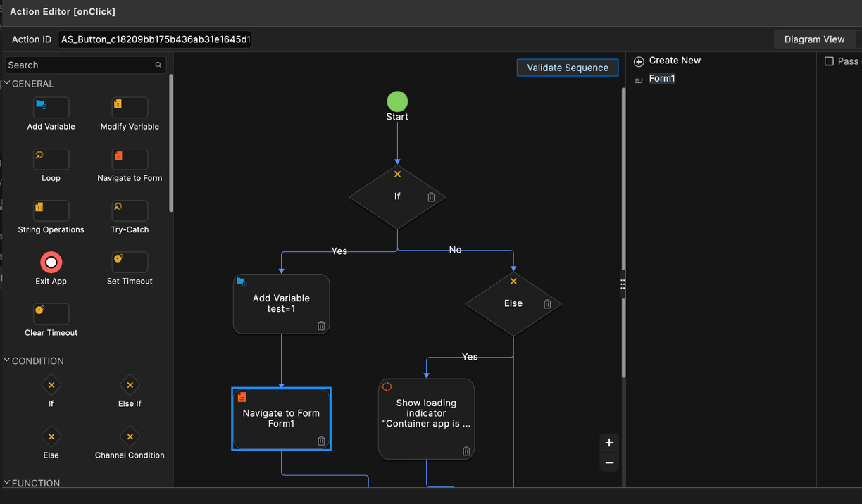This screenshot has height=504, width=862.
Task: Collapse the CONDITION section
Action: coord(7,360)
